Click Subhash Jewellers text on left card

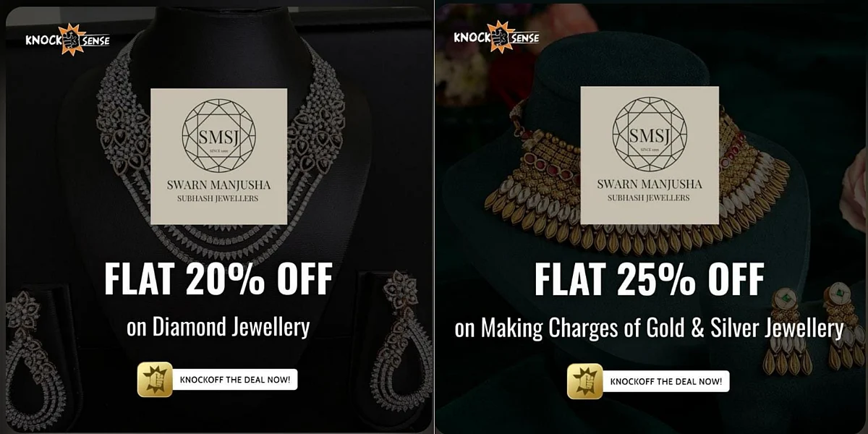click(x=218, y=199)
